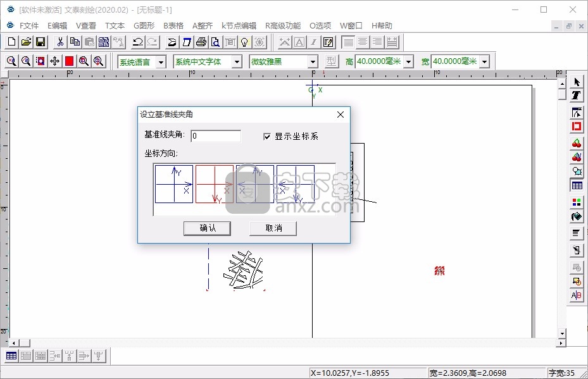Image resolution: width=588 pixels, height=379 pixels.
Task: Save the file using floppy disk icon
Action: 41,42
